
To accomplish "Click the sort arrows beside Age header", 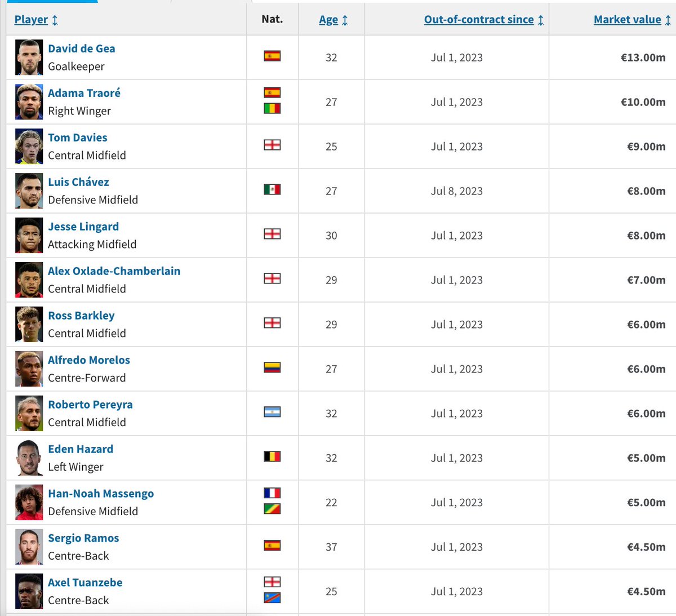I will (x=345, y=20).
